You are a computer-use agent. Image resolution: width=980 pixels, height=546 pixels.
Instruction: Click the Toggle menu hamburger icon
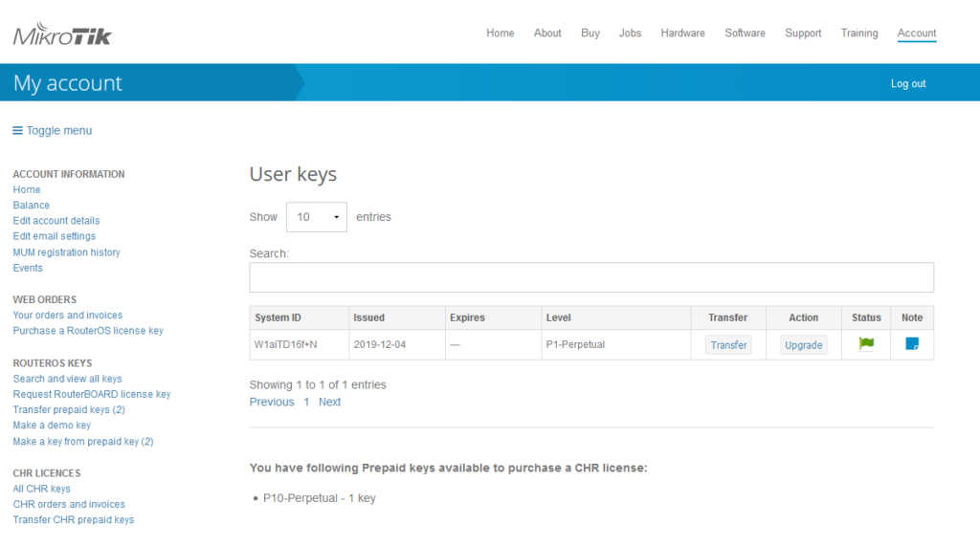coord(17,131)
